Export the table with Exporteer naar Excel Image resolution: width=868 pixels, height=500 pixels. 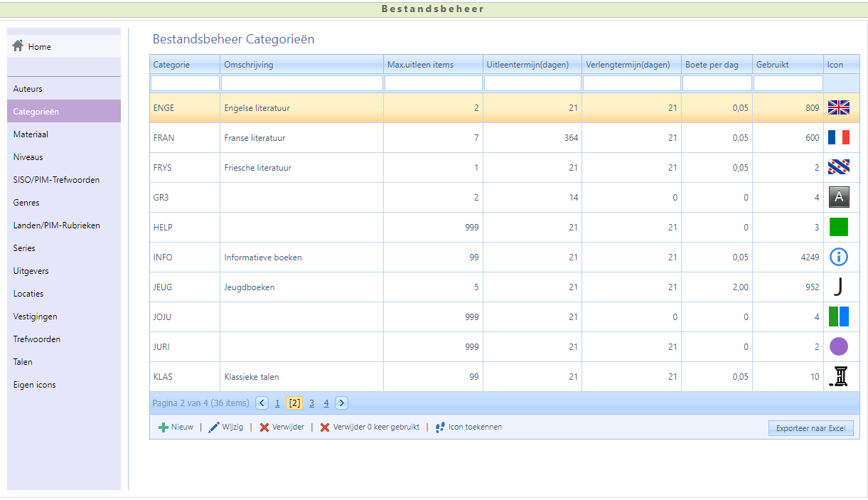(x=810, y=428)
